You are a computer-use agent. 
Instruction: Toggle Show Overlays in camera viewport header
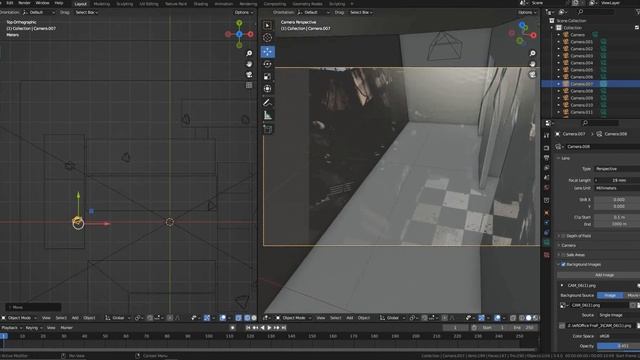[498, 318]
